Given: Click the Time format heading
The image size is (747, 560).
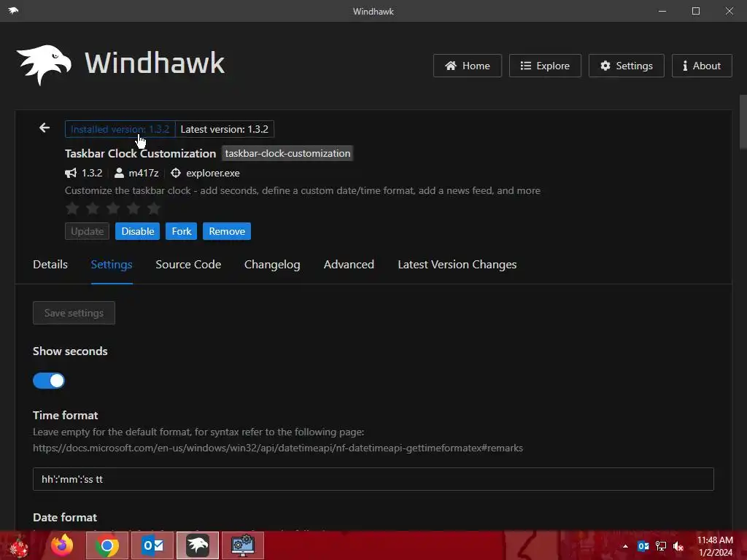Looking at the screenshot, I should point(65,415).
